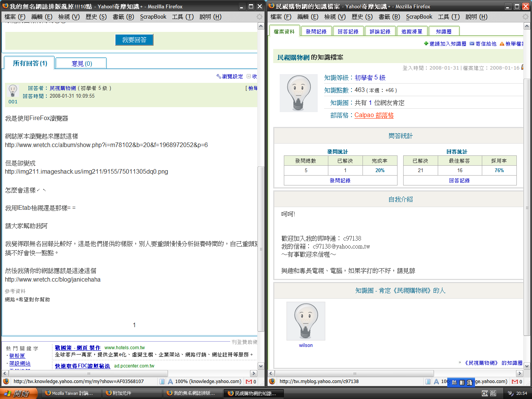Click the orange warning report icon
The width and height of the screenshot is (532, 399).
(x=502, y=44)
